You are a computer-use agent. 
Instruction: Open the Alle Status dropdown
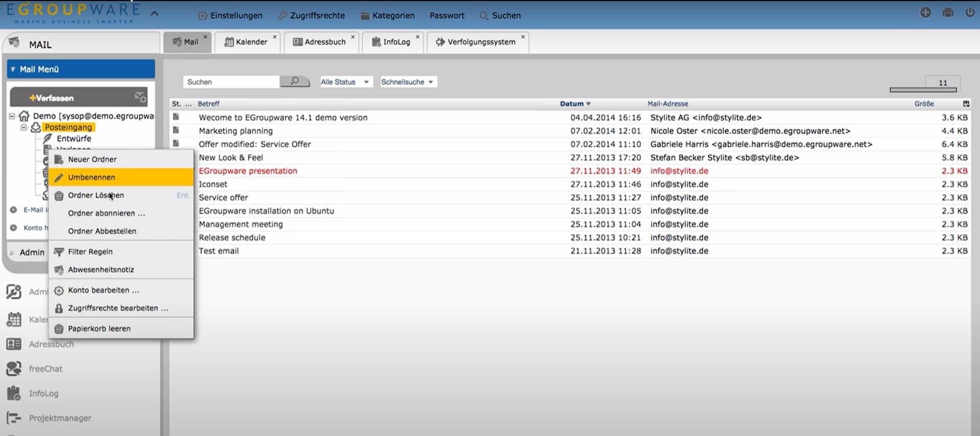pyautogui.click(x=346, y=82)
